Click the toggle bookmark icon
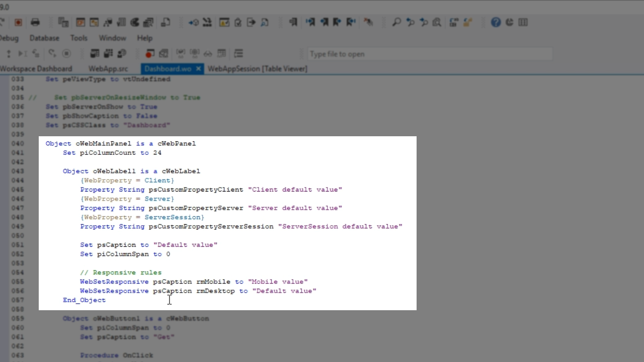The height and width of the screenshot is (362, 644). click(293, 22)
